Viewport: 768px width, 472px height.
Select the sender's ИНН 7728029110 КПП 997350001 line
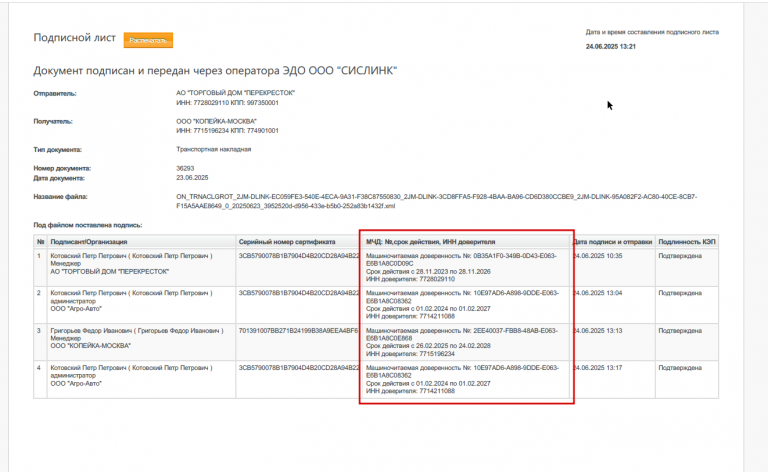point(227,103)
